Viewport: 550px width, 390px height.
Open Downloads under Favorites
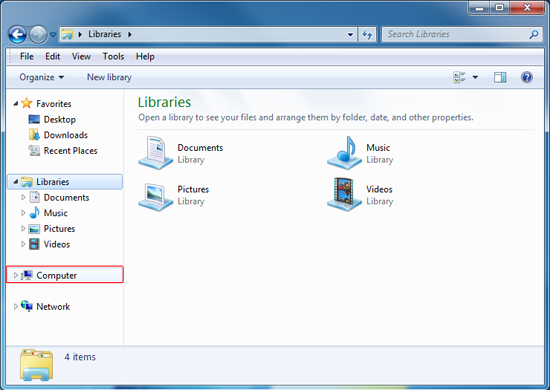(66, 135)
